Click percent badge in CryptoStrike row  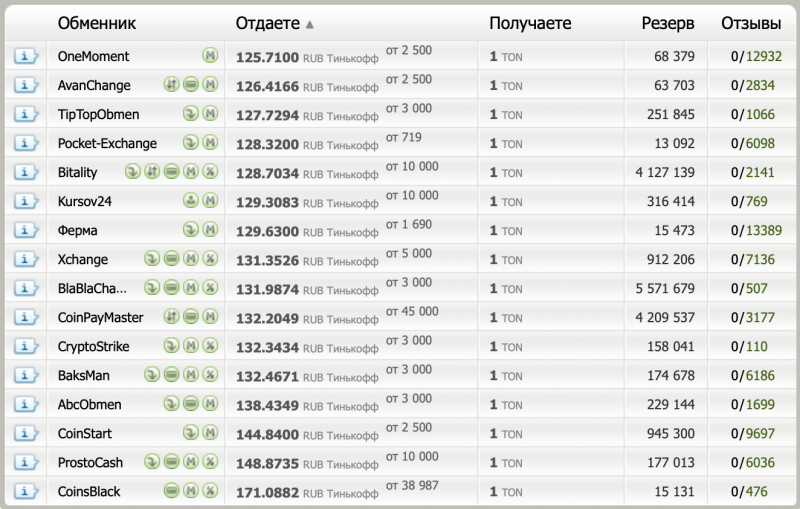coord(210,345)
